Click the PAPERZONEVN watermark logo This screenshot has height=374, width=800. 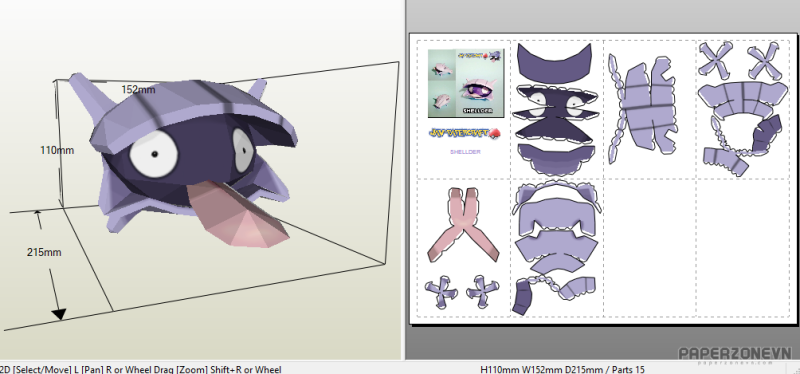pos(735,354)
